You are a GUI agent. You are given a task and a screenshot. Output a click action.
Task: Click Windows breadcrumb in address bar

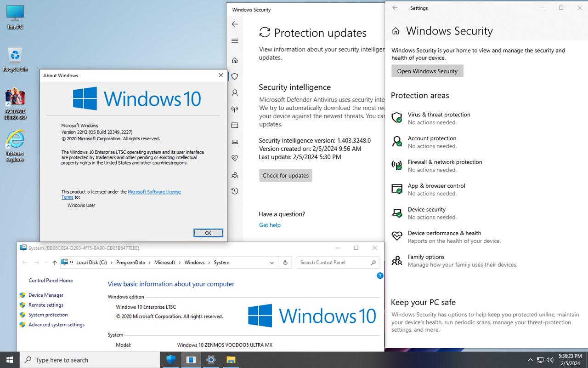point(195,263)
